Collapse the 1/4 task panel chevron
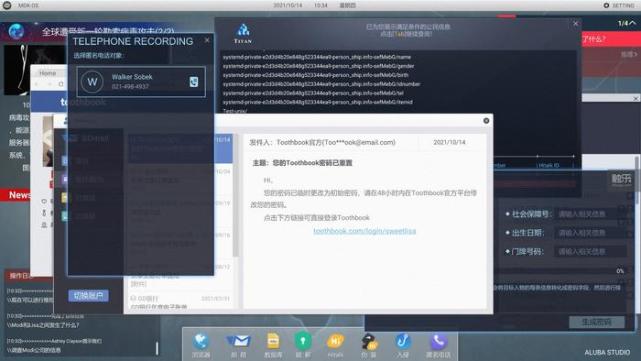This screenshot has height=361, width=641. 633,23
